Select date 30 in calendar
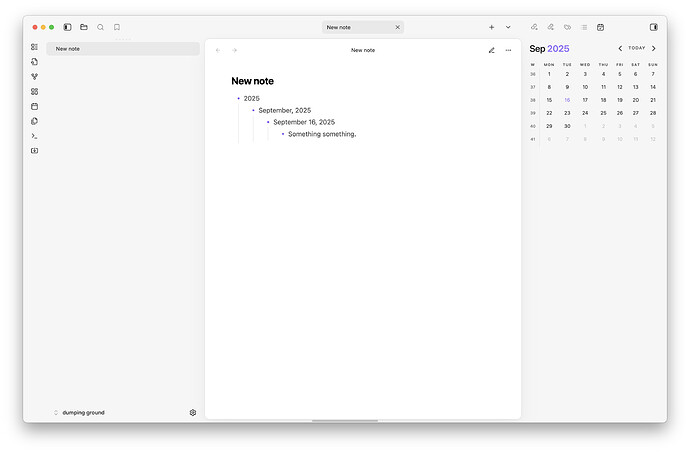Screen dimensions: 690x452 [567, 126]
